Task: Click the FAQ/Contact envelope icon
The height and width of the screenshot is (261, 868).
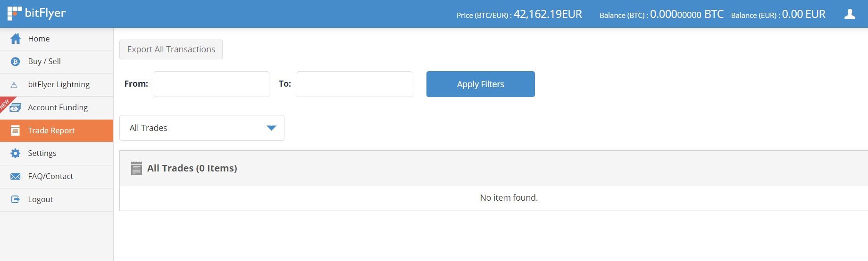Action: click(16, 176)
